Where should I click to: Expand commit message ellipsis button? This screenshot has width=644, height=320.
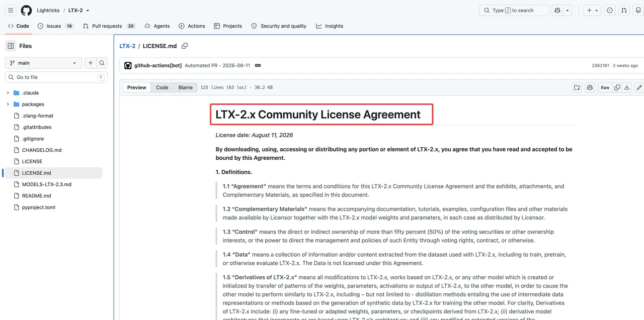click(x=258, y=66)
